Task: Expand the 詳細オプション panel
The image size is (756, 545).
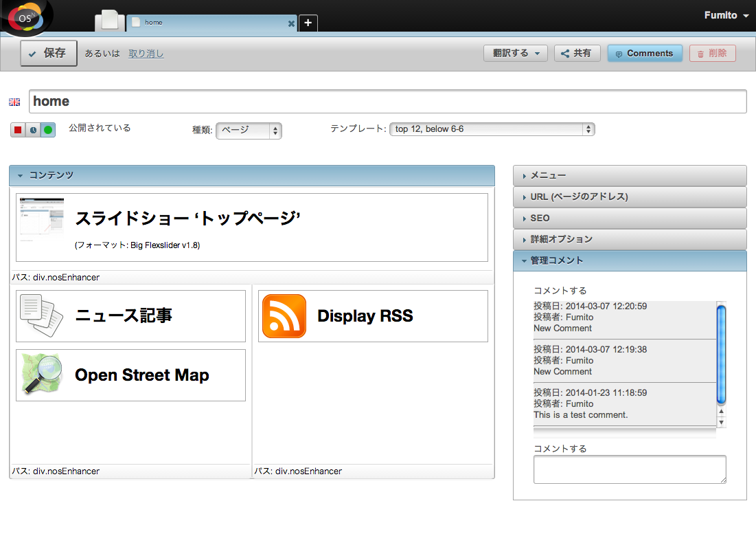Action: (x=630, y=239)
